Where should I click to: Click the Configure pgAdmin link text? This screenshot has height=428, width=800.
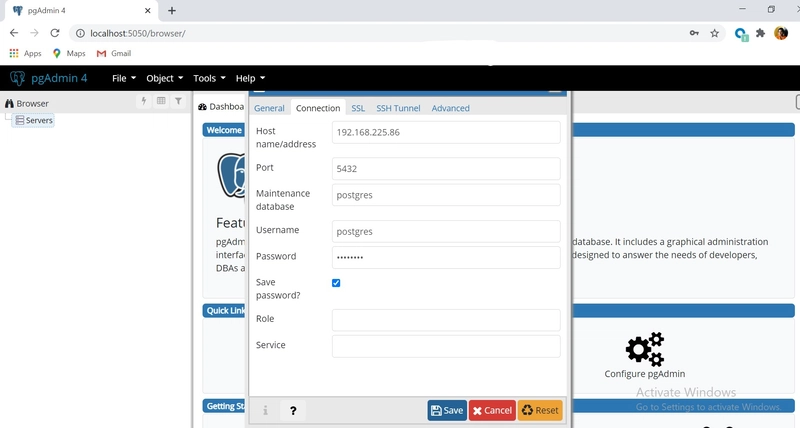pos(645,374)
